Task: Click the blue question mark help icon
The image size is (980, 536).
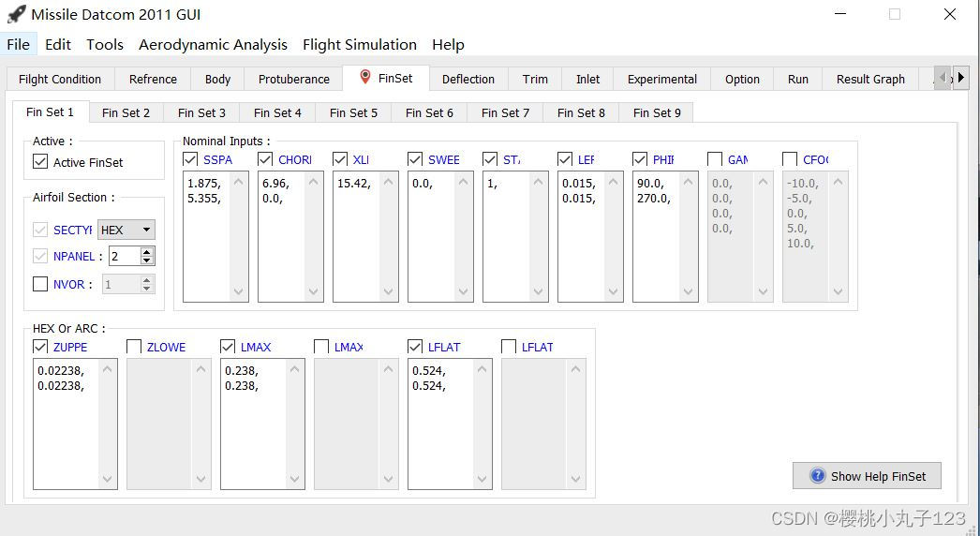Action: coord(817,476)
